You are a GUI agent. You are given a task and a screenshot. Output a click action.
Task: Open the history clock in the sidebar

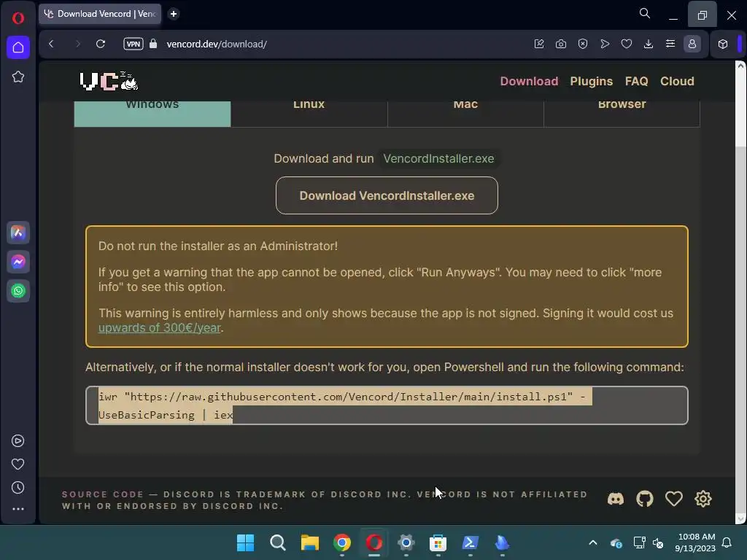18,488
